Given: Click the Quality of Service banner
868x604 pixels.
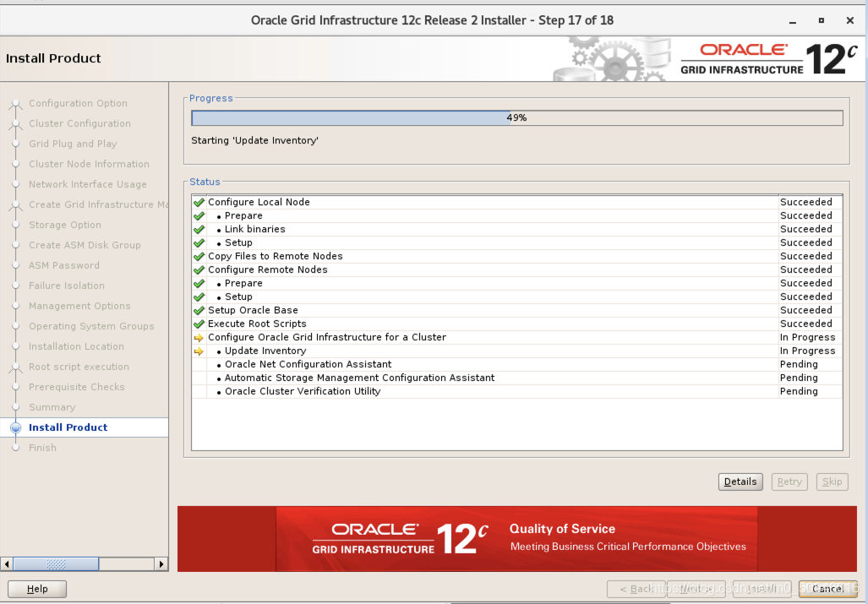Looking at the screenshot, I should coord(517,539).
